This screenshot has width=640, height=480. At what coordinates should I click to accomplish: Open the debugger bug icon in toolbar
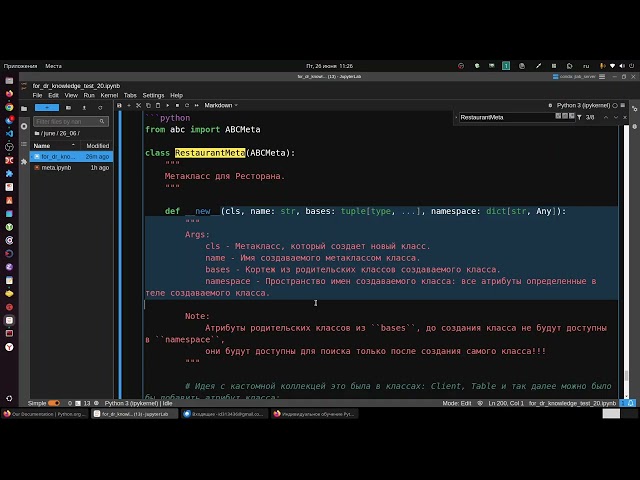[x=550, y=105]
